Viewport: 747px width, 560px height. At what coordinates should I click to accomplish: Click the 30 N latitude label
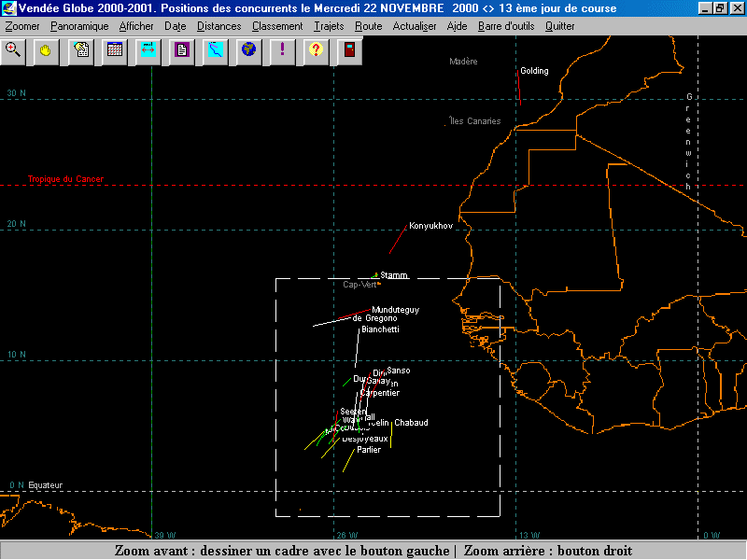(x=16, y=93)
